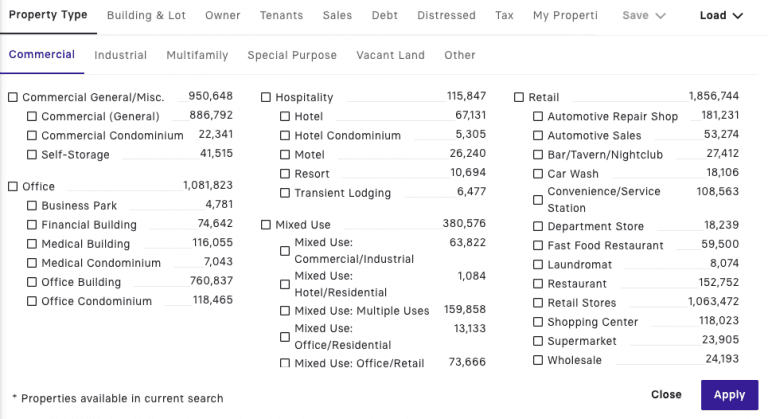This screenshot has height=419, width=768.
Task: Tick the Self-Storage checkbox
Action: [32, 155]
